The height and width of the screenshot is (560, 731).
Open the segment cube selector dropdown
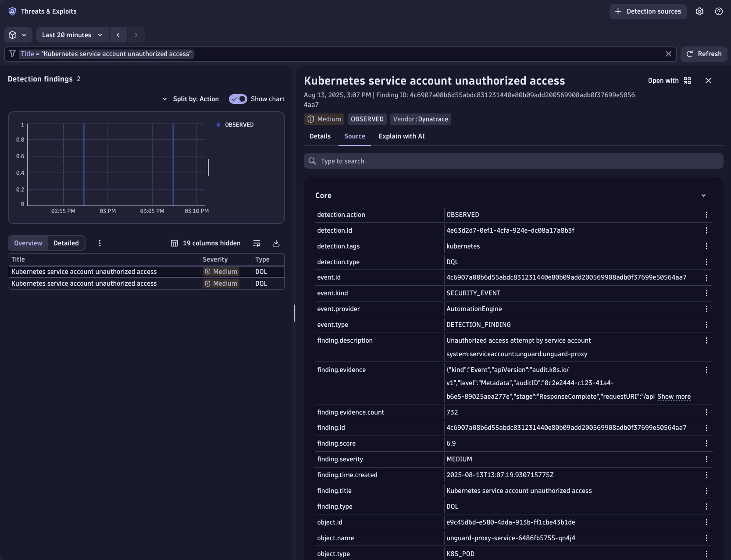coord(18,35)
